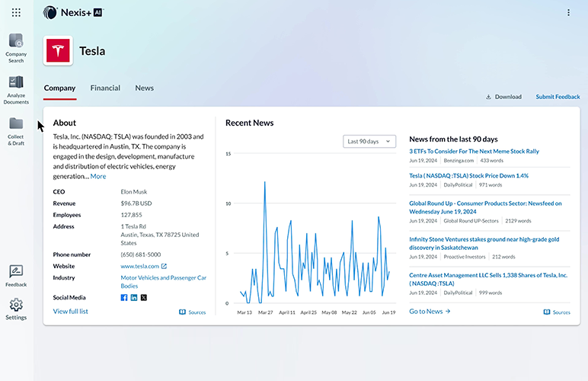
Task: Switch to the Financial tab
Action: 105,88
